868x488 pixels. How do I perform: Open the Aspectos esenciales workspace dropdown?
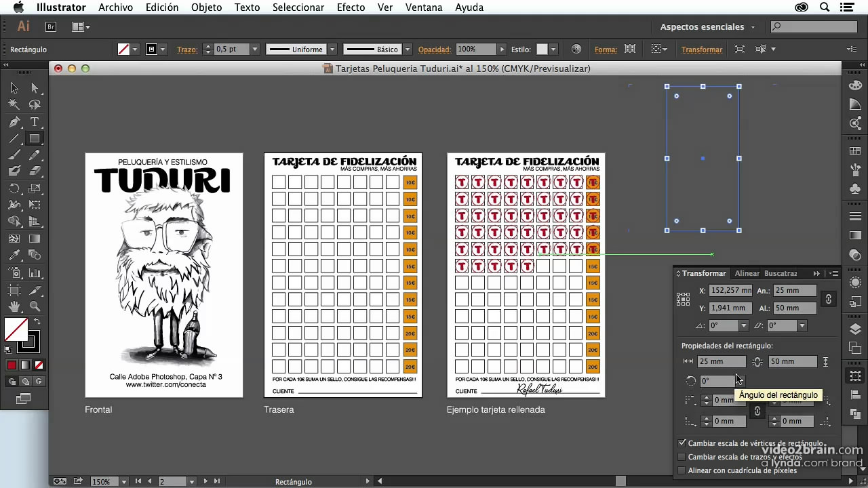(707, 27)
